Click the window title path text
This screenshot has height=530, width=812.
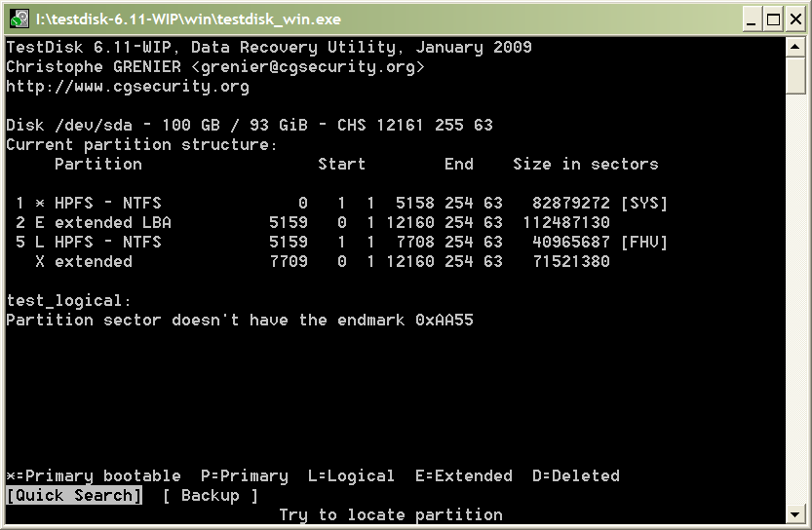click(x=188, y=19)
